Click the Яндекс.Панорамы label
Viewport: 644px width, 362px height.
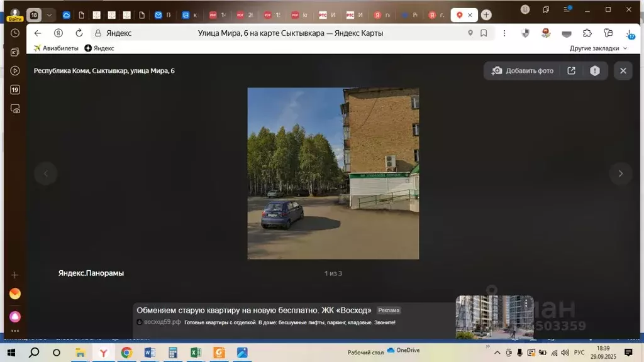pos(91,273)
